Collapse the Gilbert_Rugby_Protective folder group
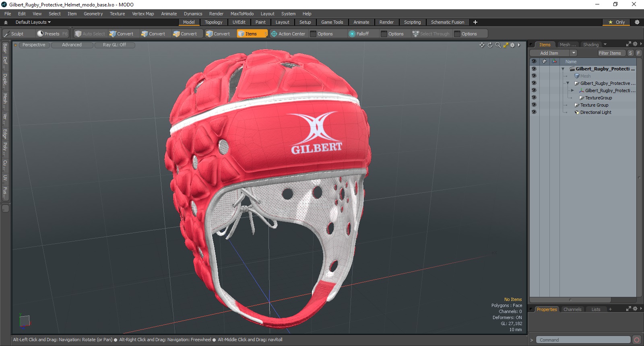This screenshot has height=346, width=644. [x=568, y=83]
